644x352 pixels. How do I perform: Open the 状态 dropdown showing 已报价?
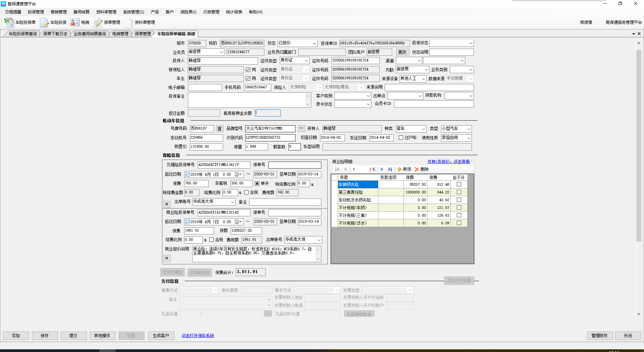(314, 43)
